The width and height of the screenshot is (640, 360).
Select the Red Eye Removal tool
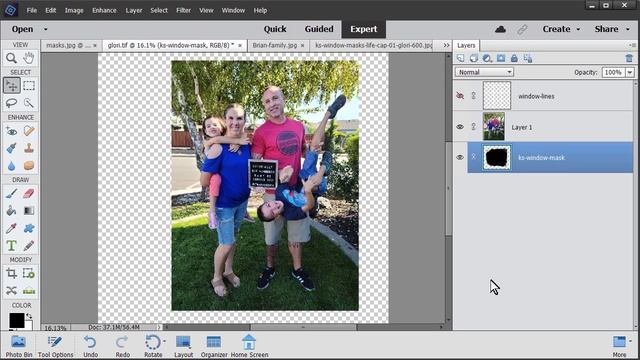11,131
